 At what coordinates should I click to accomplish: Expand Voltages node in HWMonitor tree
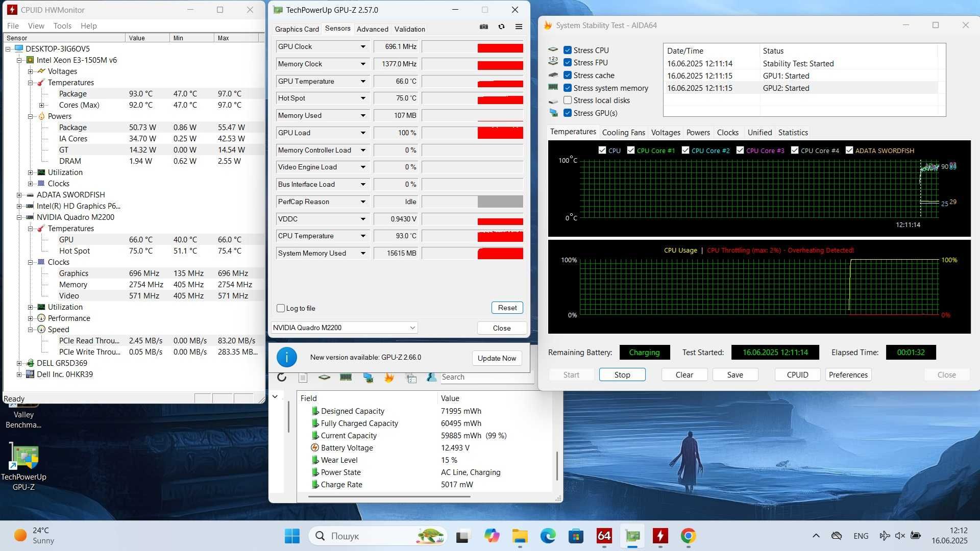(30, 71)
